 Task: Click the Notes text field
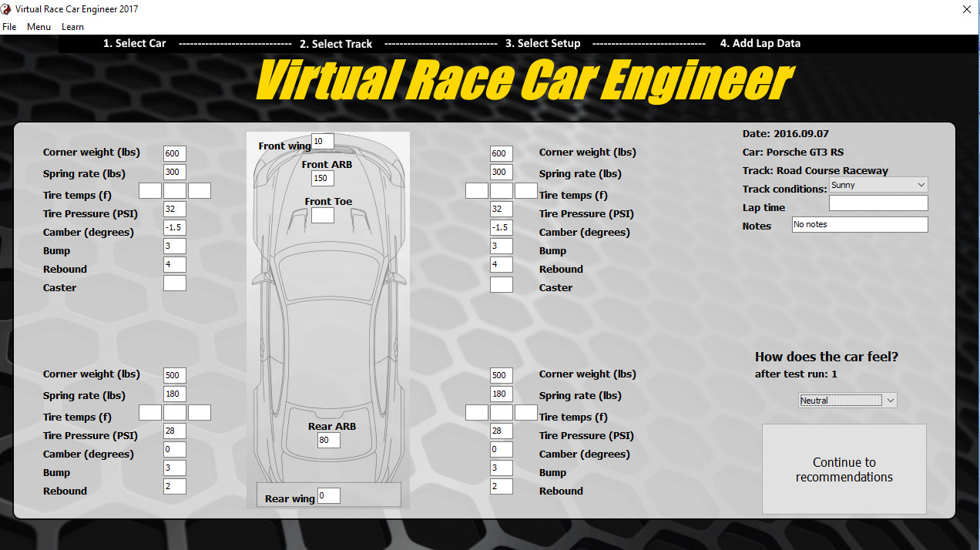pyautogui.click(x=859, y=225)
